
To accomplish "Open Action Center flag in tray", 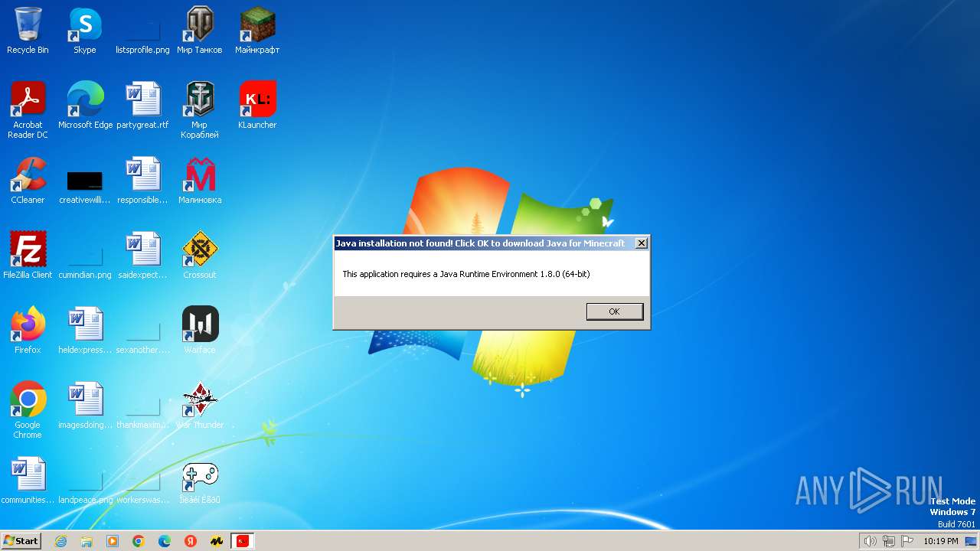I will pos(907,541).
